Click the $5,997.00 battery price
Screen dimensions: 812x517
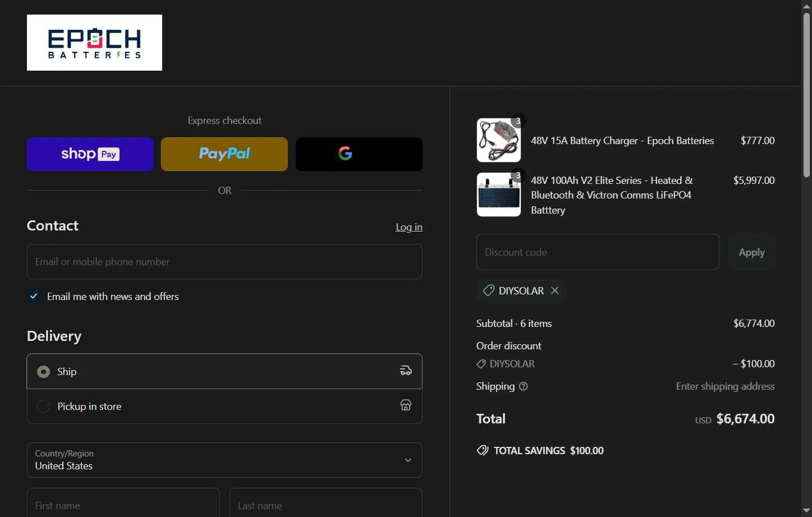(x=754, y=181)
